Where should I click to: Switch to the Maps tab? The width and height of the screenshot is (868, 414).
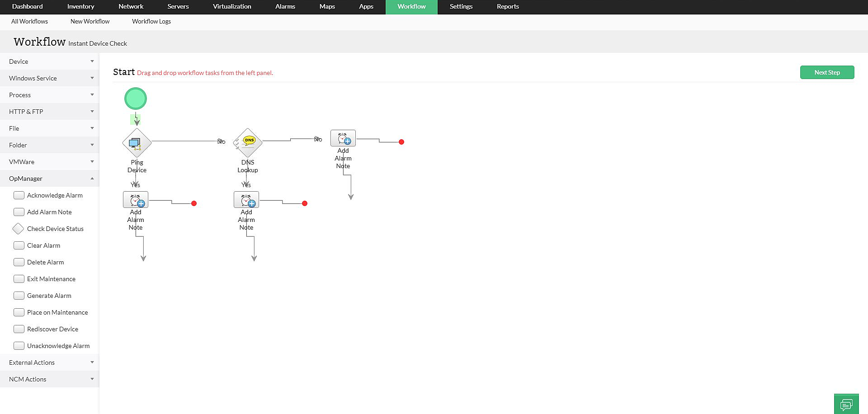327,7
